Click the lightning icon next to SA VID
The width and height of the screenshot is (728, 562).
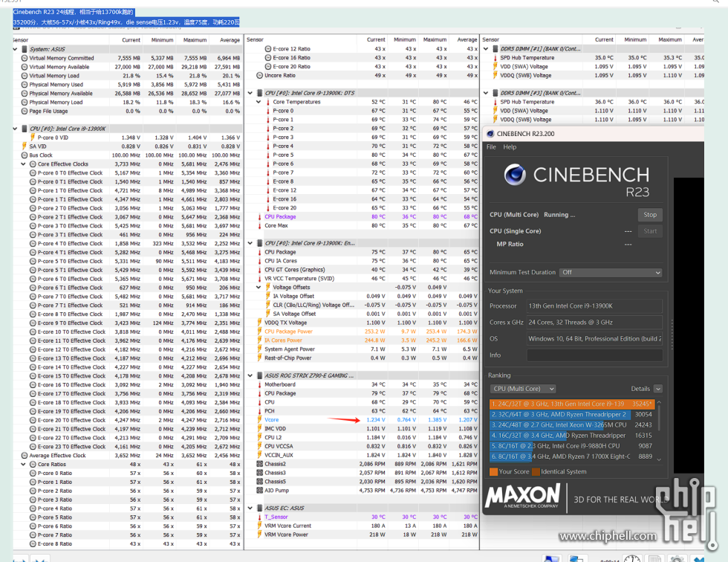click(x=24, y=146)
